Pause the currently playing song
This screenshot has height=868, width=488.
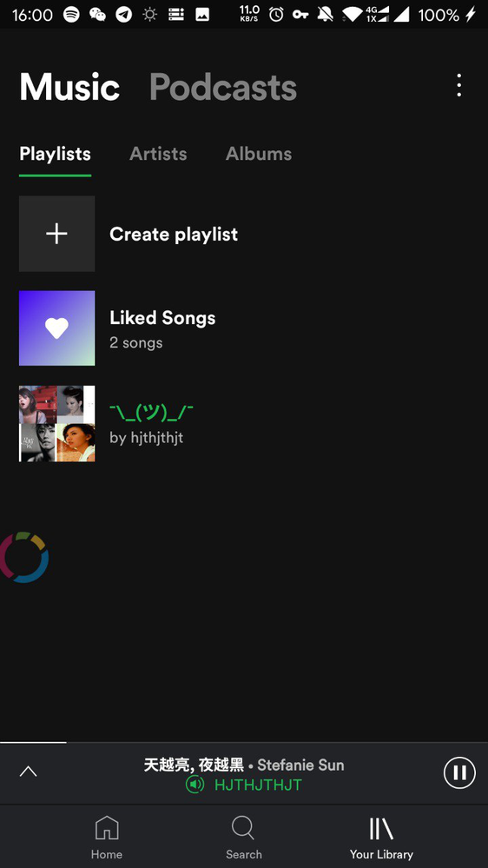point(459,772)
